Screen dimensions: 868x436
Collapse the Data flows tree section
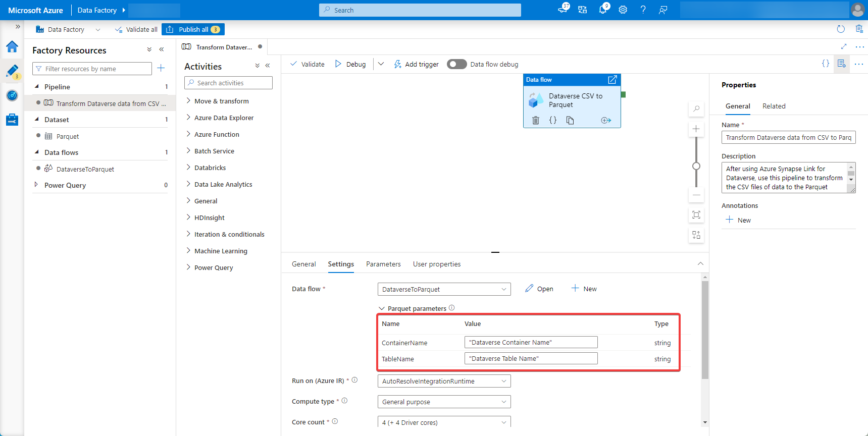(x=36, y=152)
